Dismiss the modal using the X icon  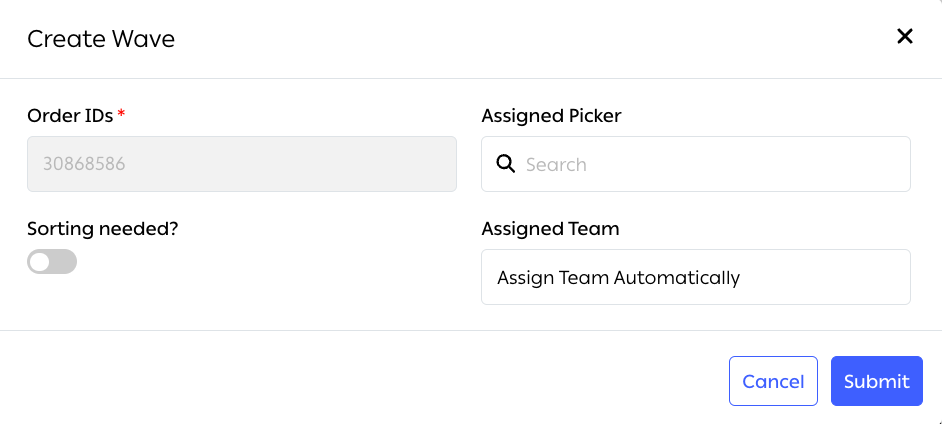[904, 37]
